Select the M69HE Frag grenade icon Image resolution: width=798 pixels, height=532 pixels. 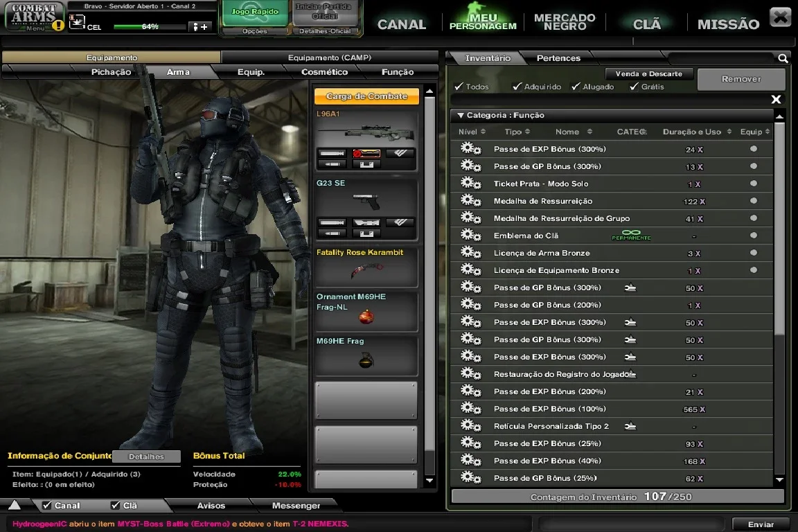tap(366, 360)
